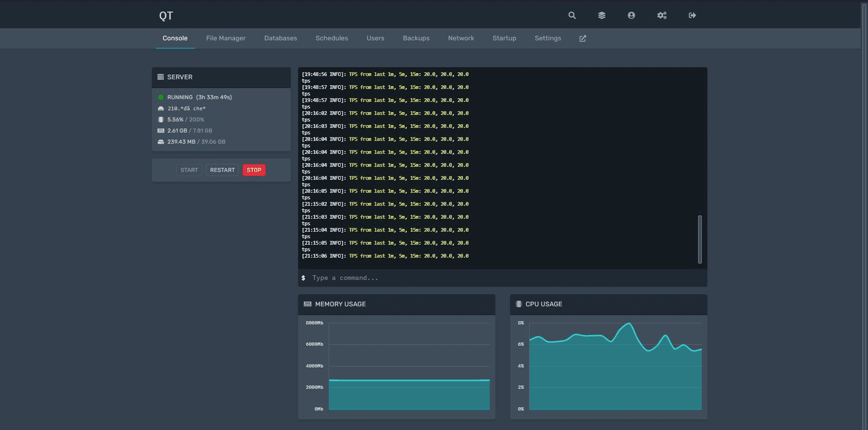Viewport: 868px width, 430px height.
Task: Go to the Schedules tab
Action: click(x=332, y=38)
